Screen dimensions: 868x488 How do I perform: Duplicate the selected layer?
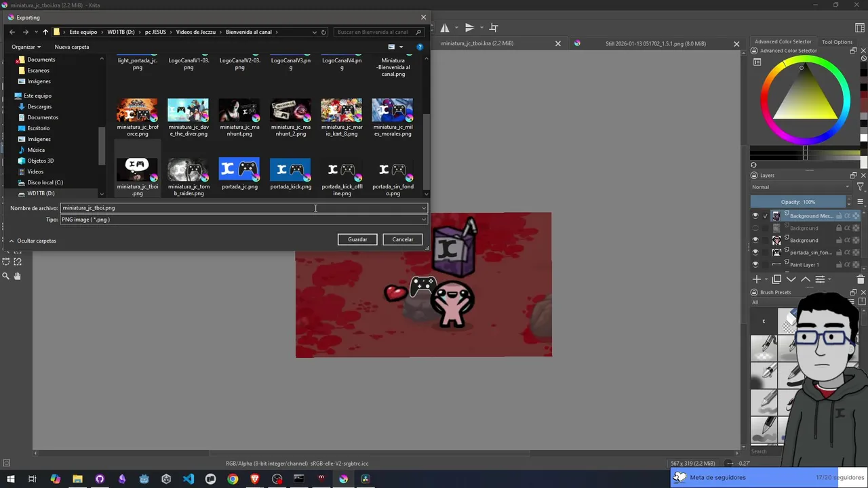coord(776,279)
